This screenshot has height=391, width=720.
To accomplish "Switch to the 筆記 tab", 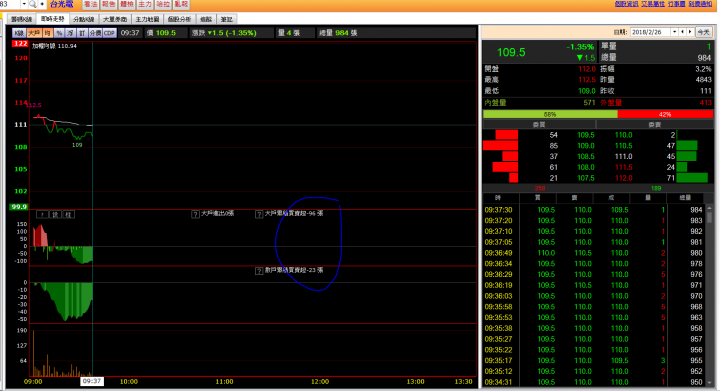I will 226,19.
